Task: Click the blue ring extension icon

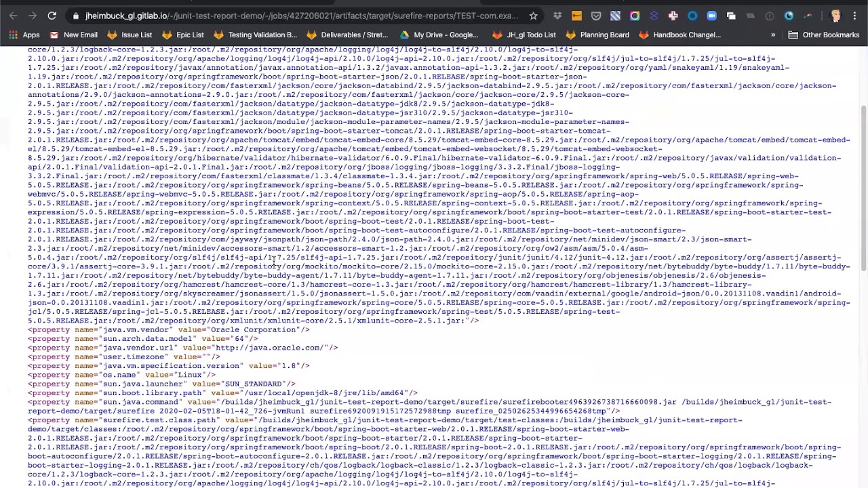Action: tap(692, 16)
